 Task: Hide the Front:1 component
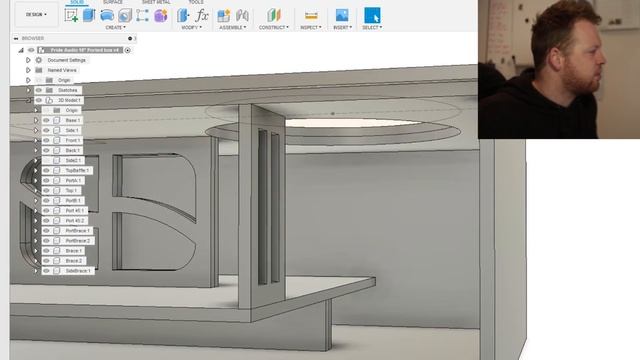click(46, 140)
